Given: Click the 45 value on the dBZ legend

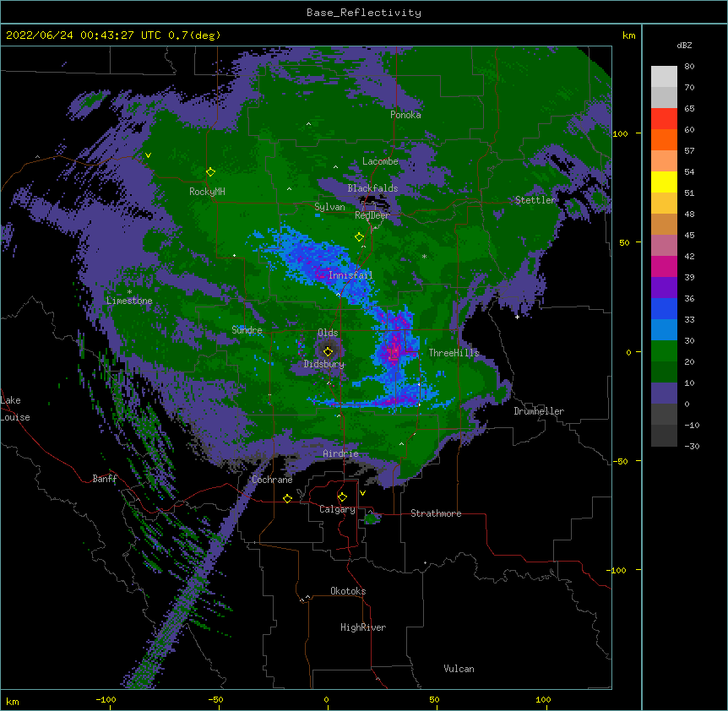Looking at the screenshot, I should coord(689,236).
